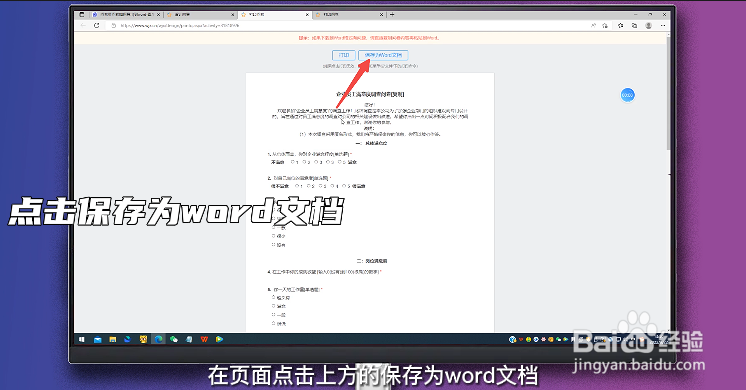The height and width of the screenshot is (390, 746).
Task: Click the Print button beside Save as Word
Action: (x=344, y=55)
